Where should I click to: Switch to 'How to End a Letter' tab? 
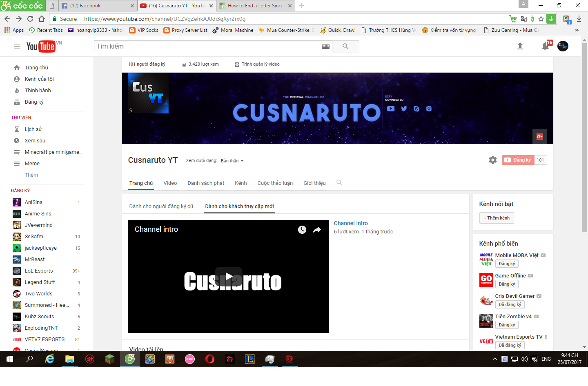(256, 6)
